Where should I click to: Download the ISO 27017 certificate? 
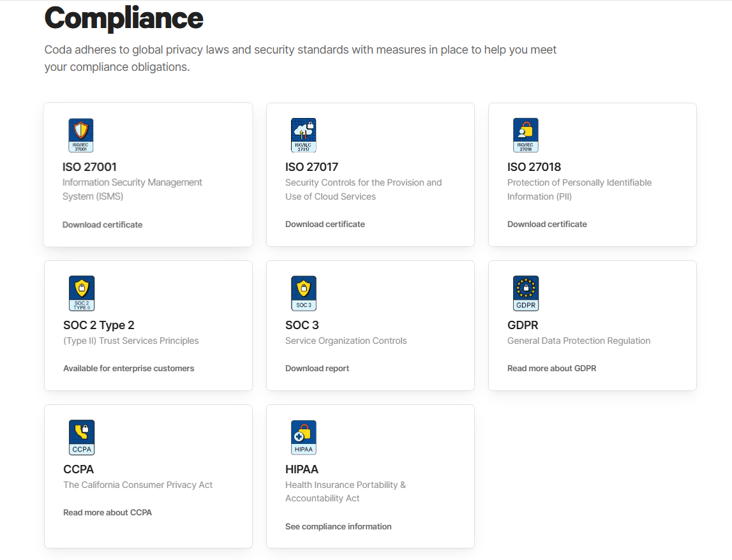point(325,224)
